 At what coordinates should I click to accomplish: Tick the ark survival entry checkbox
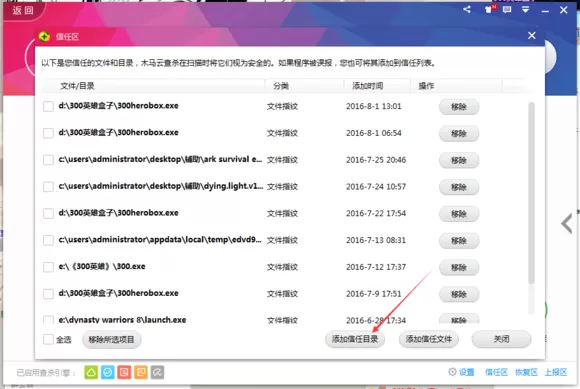[48, 160]
